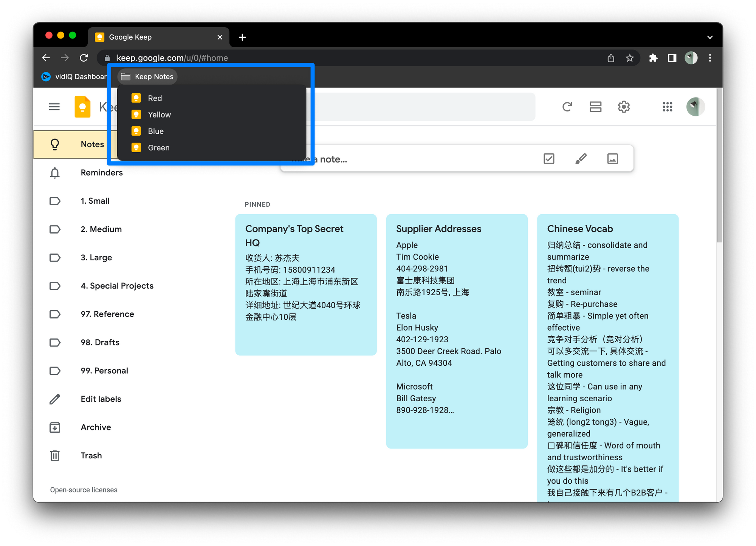Open the Archive section in sidebar
This screenshot has width=756, height=546.
(x=96, y=427)
